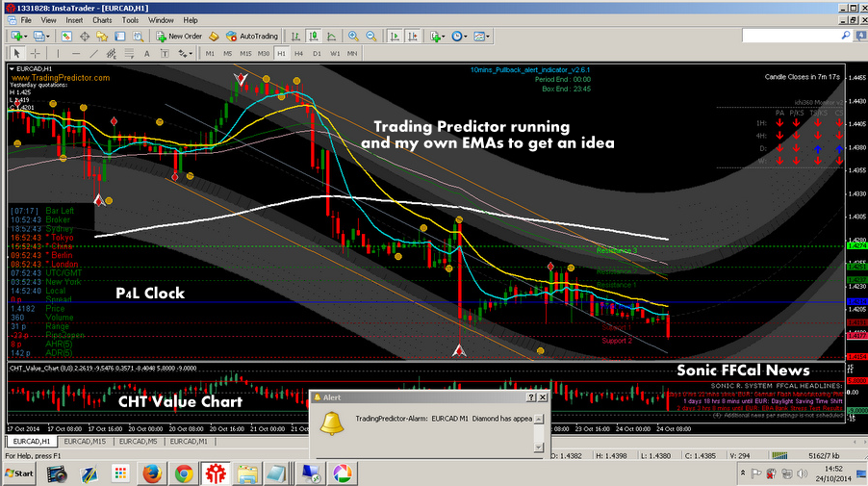This screenshot has width=868, height=486.
Task: Select the Horizontal Line drawing tool
Action: (x=76, y=53)
